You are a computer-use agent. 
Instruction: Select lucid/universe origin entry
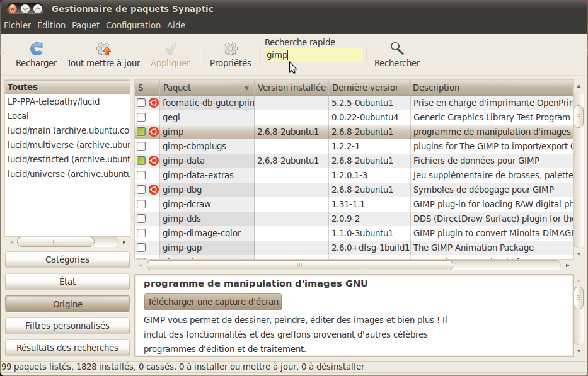click(x=67, y=174)
